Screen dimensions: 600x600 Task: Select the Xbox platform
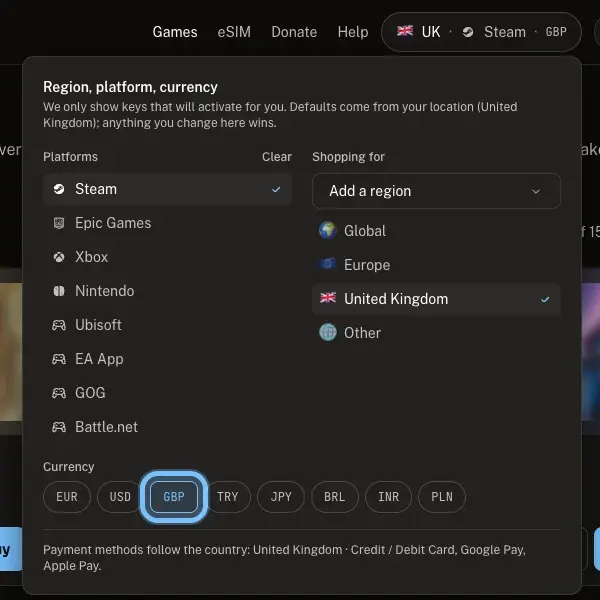coord(167,257)
